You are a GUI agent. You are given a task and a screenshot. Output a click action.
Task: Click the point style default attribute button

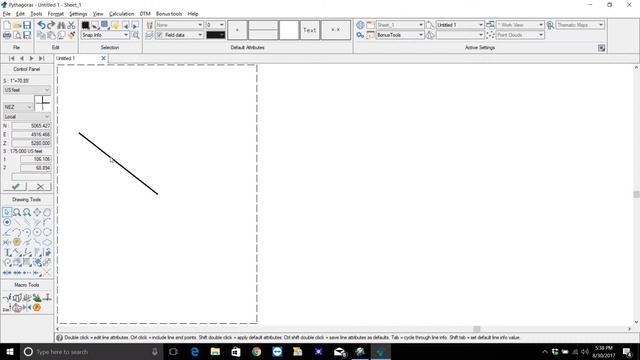coord(237,30)
